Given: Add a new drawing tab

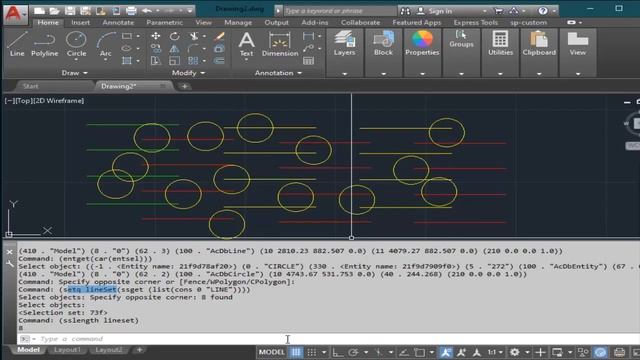Looking at the screenshot, I should click(184, 86).
